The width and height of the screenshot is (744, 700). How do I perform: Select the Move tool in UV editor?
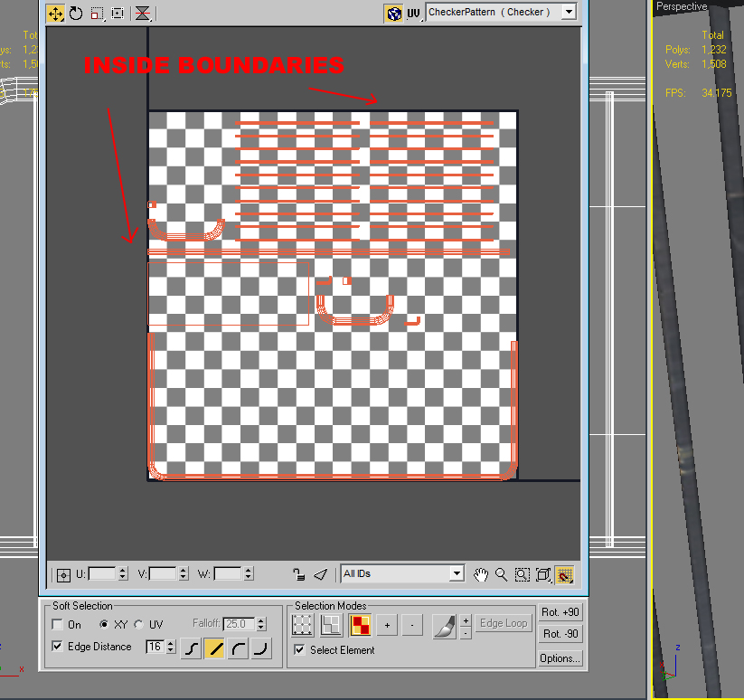click(55, 14)
